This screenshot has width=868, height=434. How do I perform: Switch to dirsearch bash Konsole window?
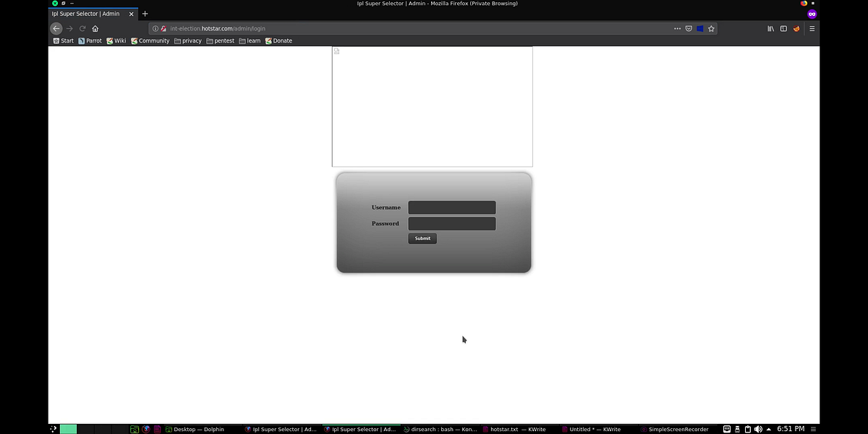[441, 429]
